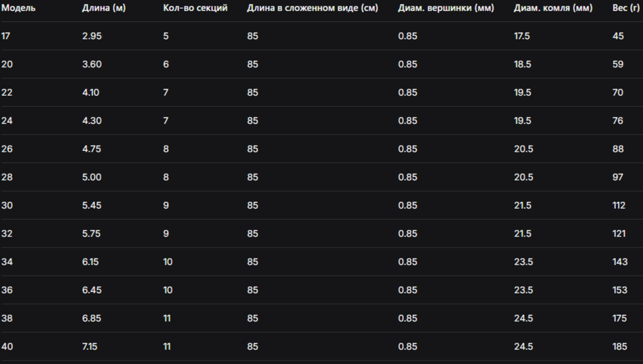Click the Диам. комля (мм) header

[x=553, y=8]
